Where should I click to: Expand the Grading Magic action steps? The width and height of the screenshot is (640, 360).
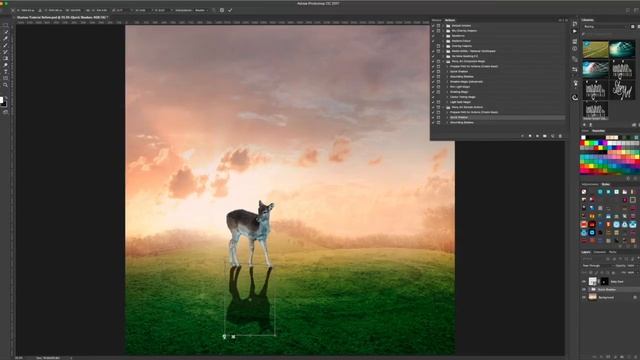tap(447, 92)
